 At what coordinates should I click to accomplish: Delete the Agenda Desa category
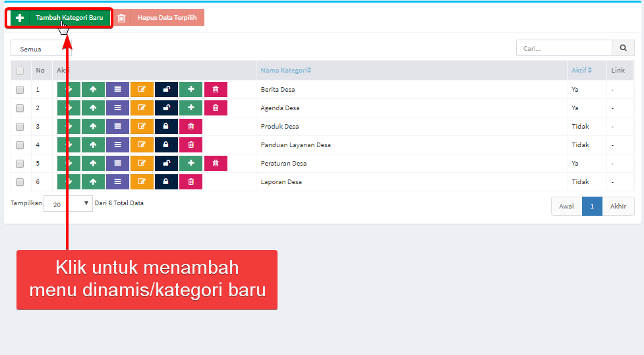click(x=216, y=108)
